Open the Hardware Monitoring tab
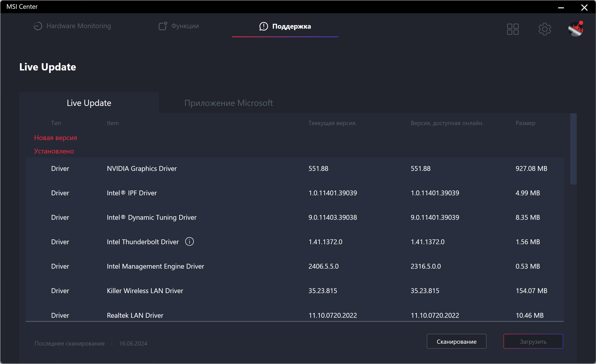596x364 pixels. coord(78,26)
